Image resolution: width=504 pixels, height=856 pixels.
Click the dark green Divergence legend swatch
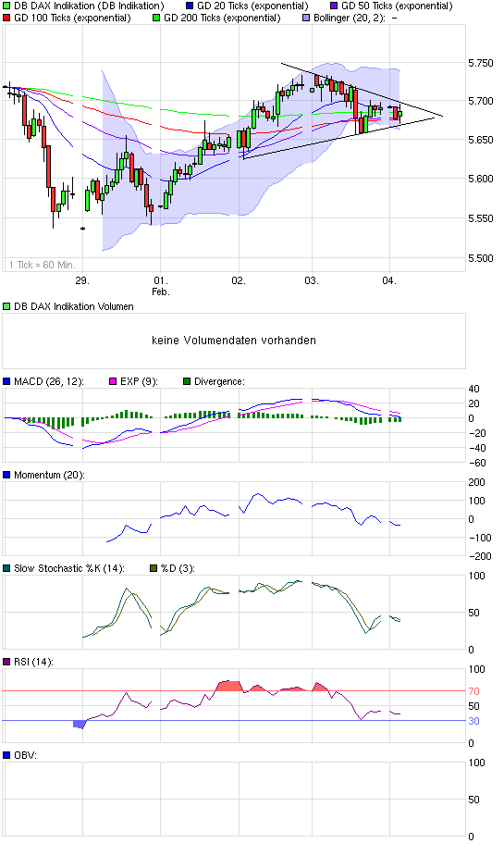187,381
